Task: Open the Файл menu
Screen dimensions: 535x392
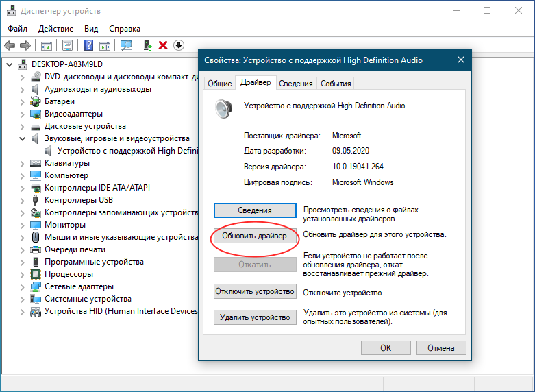Action: (17, 29)
